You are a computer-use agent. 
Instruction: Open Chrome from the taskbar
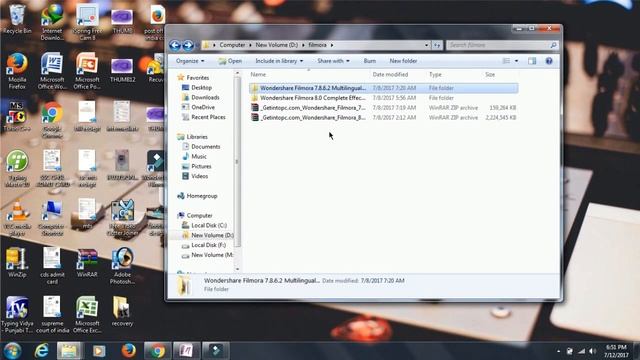[x=157, y=351]
